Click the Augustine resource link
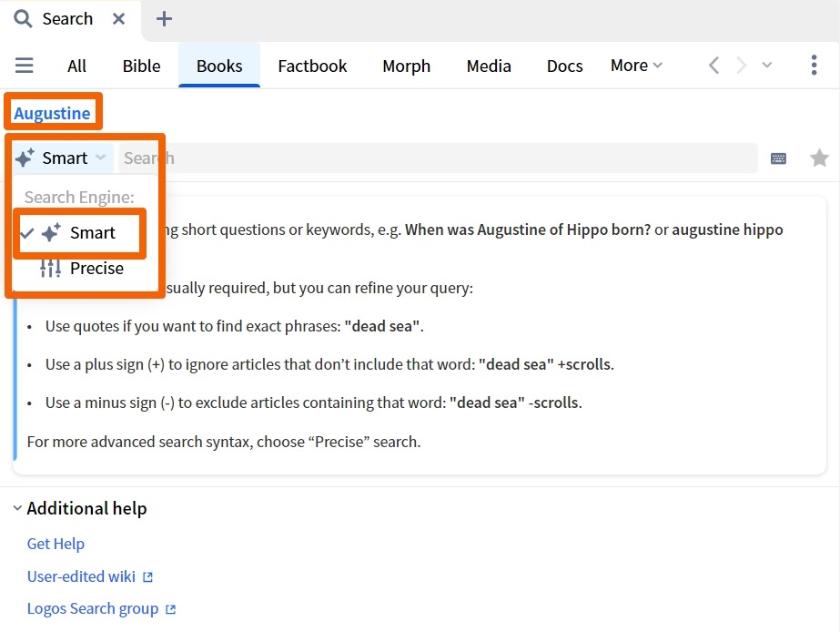Viewport: 840px width, 632px height. 52,113
